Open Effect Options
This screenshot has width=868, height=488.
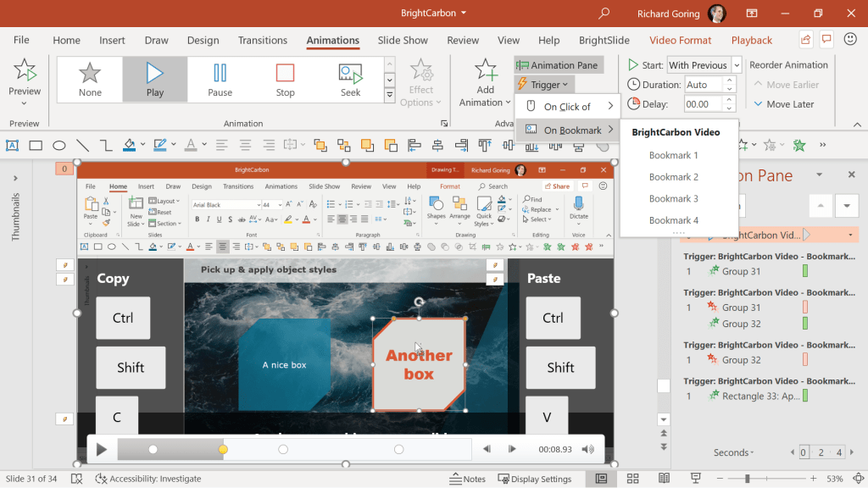tap(420, 80)
